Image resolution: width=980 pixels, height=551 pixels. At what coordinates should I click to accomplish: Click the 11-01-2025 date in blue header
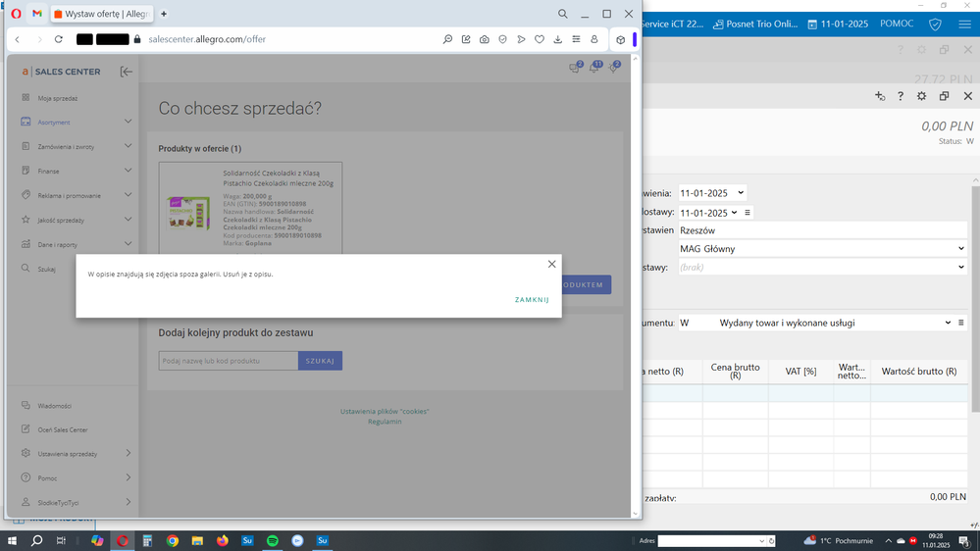pyautogui.click(x=838, y=25)
